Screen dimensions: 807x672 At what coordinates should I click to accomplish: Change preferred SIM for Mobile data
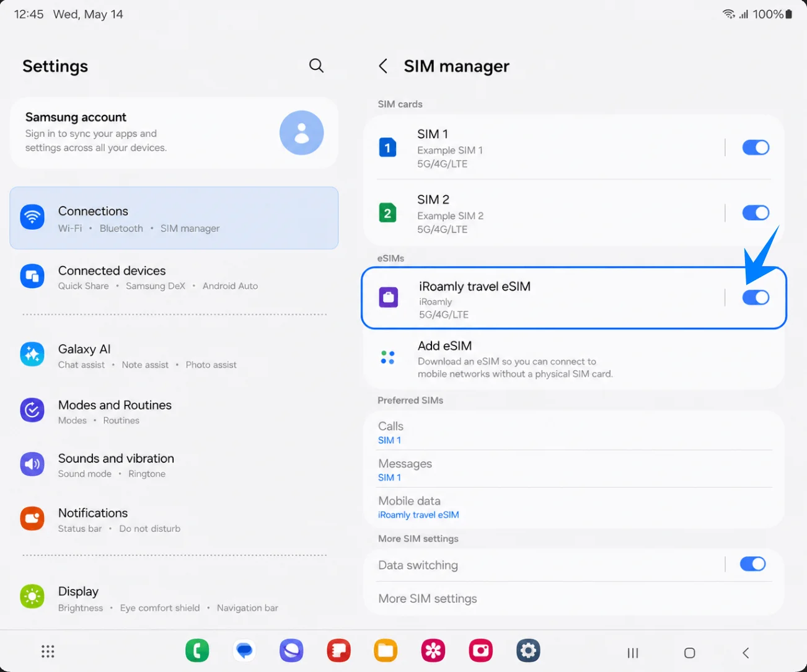(x=574, y=507)
